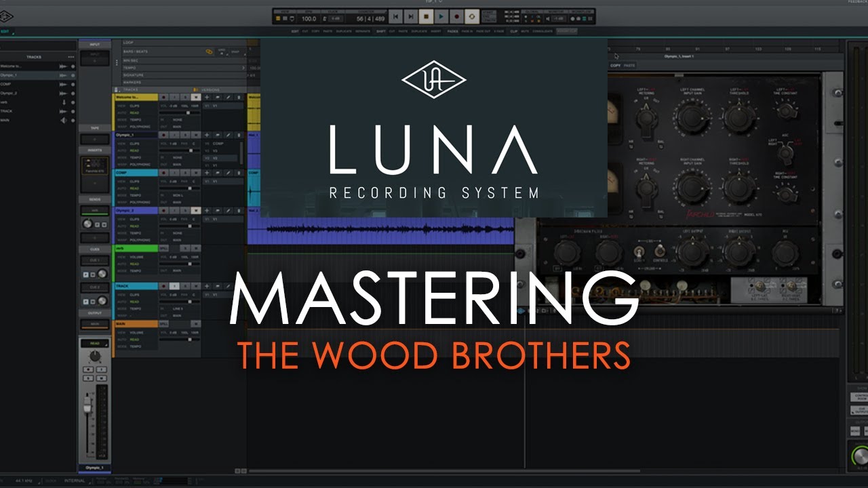Click Fairchild Right Channel Input Gain knob
This screenshot has height=488, width=868.
point(693,187)
